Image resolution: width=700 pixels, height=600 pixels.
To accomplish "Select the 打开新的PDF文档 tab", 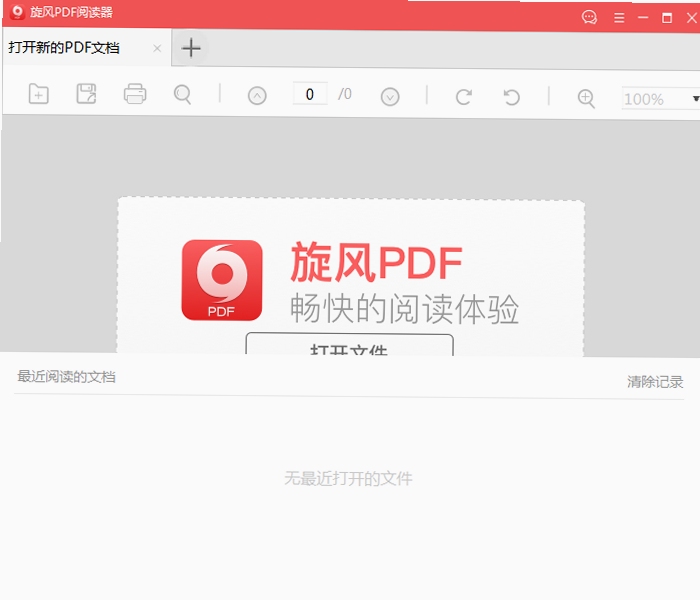I will [87, 48].
